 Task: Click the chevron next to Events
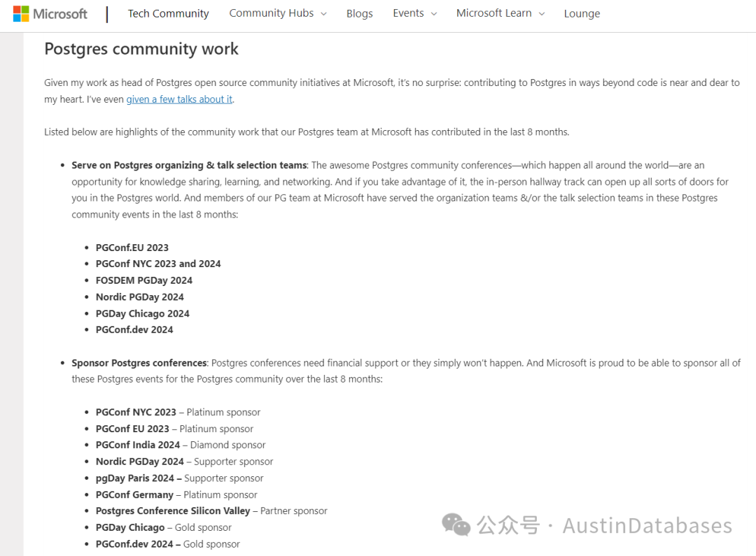434,14
